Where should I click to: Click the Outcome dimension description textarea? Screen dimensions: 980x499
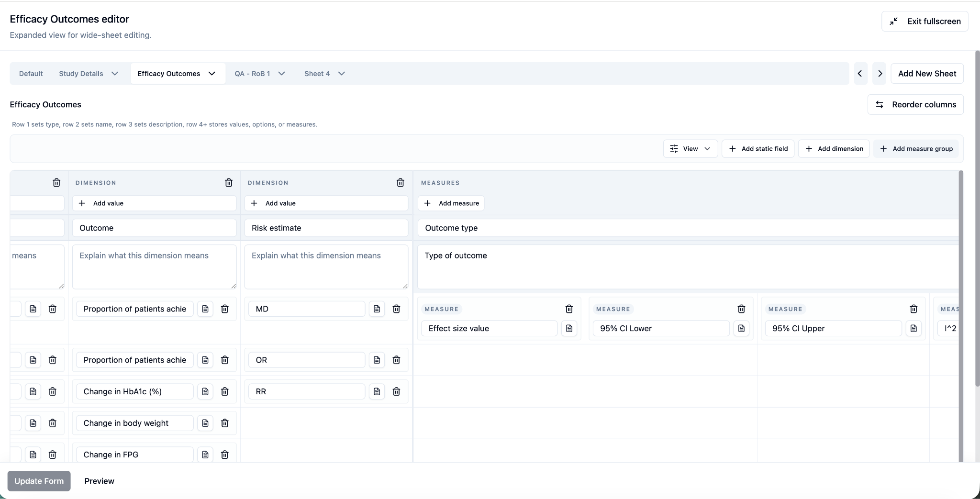(154, 266)
